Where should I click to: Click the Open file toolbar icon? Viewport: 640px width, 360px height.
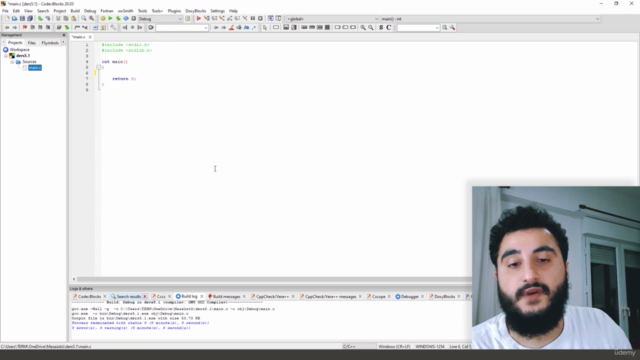[x=15, y=19]
